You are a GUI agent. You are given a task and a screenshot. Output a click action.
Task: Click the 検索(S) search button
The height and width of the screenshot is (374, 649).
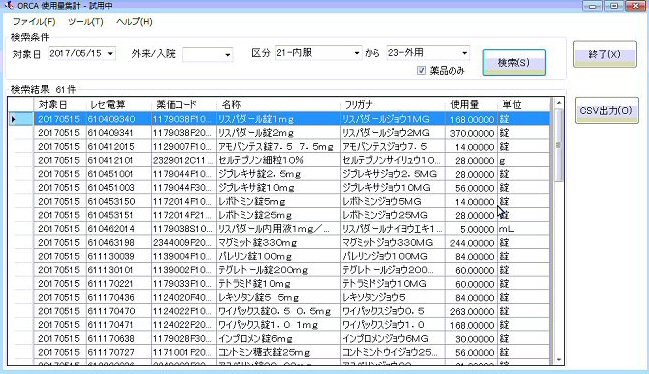click(514, 62)
